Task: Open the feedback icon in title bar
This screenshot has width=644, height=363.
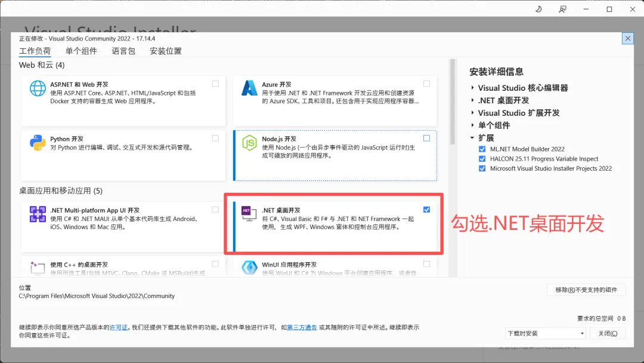Action: (562, 9)
